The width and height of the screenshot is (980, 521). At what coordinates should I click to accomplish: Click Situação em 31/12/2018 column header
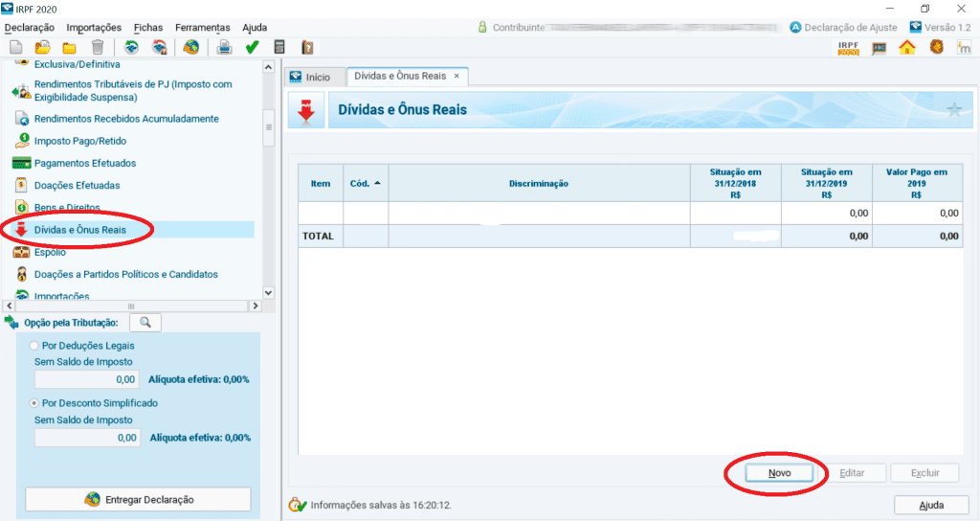click(x=736, y=183)
